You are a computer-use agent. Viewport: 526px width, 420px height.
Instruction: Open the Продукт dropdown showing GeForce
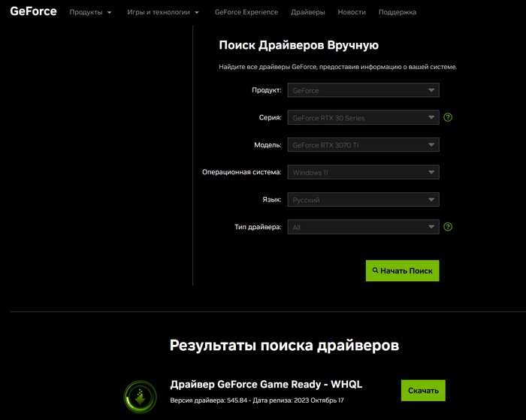pos(363,90)
